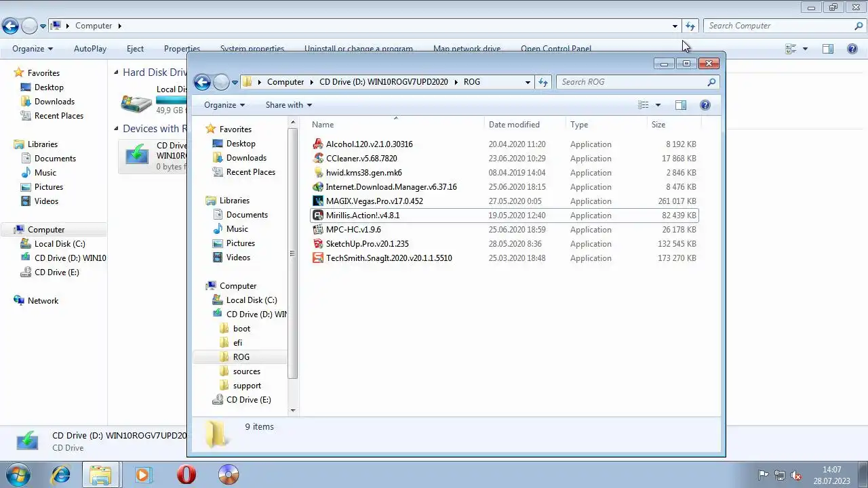The height and width of the screenshot is (488, 868).
Task: Expand the ROG address bar history dropdown
Action: pyautogui.click(x=528, y=82)
